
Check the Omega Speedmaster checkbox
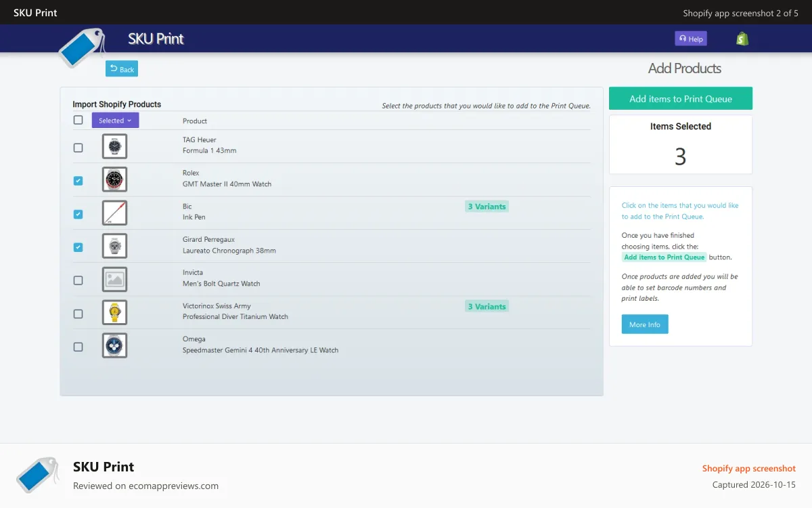coord(78,347)
